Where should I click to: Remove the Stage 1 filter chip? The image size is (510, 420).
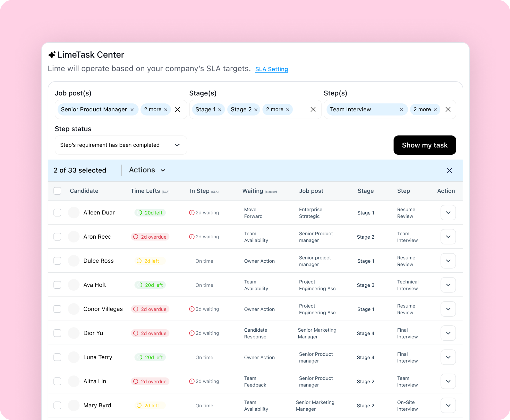pyautogui.click(x=220, y=110)
